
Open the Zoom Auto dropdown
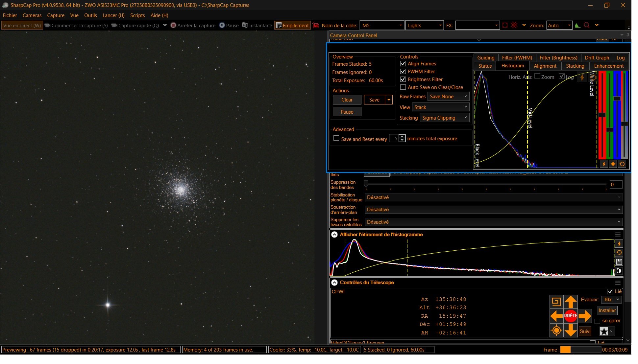point(559,25)
